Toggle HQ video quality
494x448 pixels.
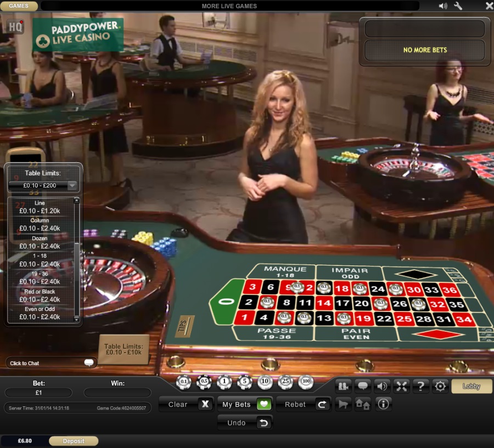click(14, 26)
